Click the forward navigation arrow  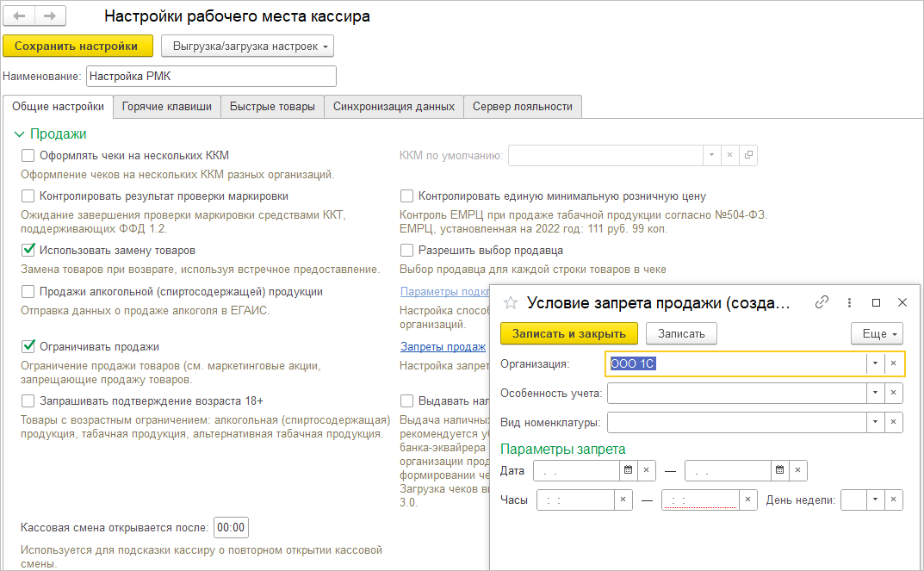click(x=49, y=16)
